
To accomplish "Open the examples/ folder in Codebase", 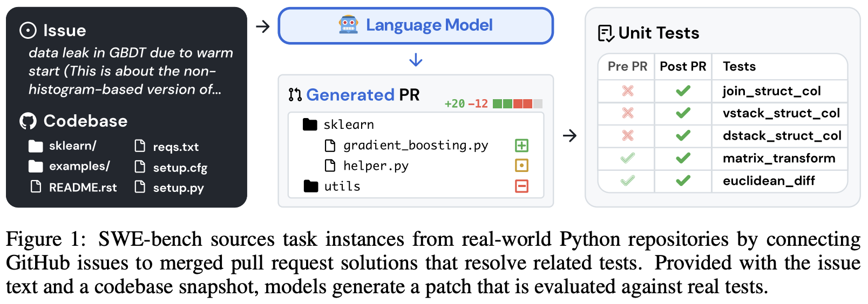I will 79,167.
